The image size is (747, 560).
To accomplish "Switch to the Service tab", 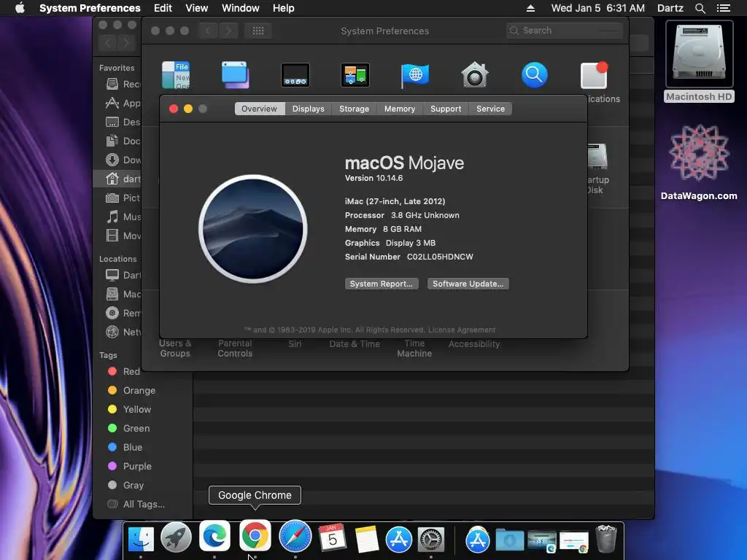I will pos(490,109).
